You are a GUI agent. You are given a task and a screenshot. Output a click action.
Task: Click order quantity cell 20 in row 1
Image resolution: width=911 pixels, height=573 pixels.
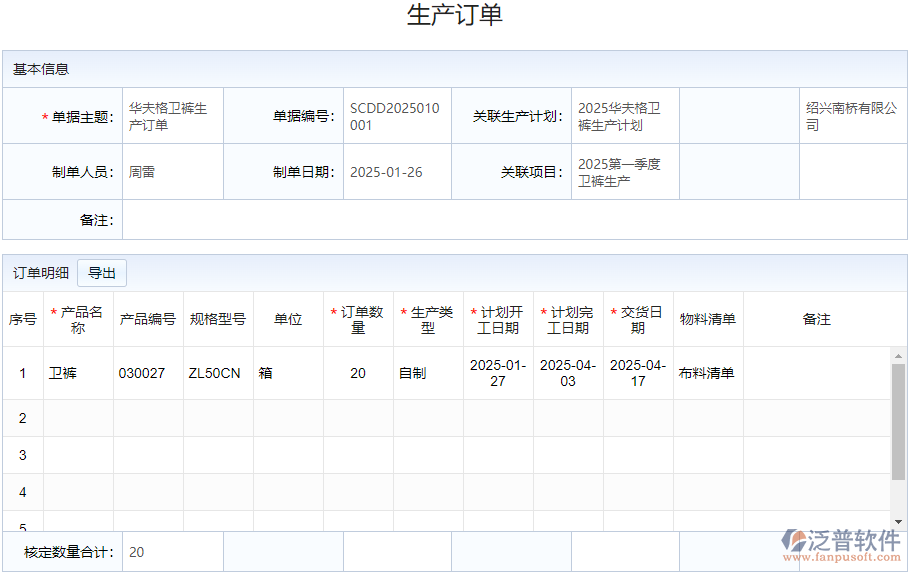tap(358, 373)
